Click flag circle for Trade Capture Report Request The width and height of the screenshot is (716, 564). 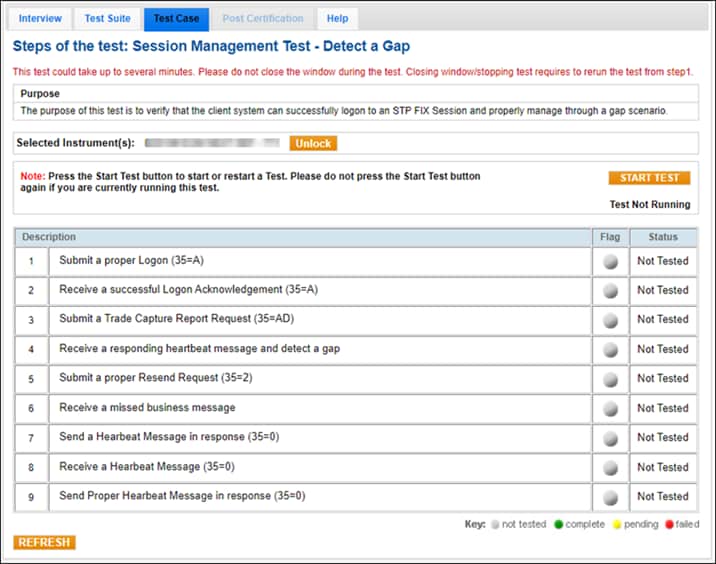610,320
